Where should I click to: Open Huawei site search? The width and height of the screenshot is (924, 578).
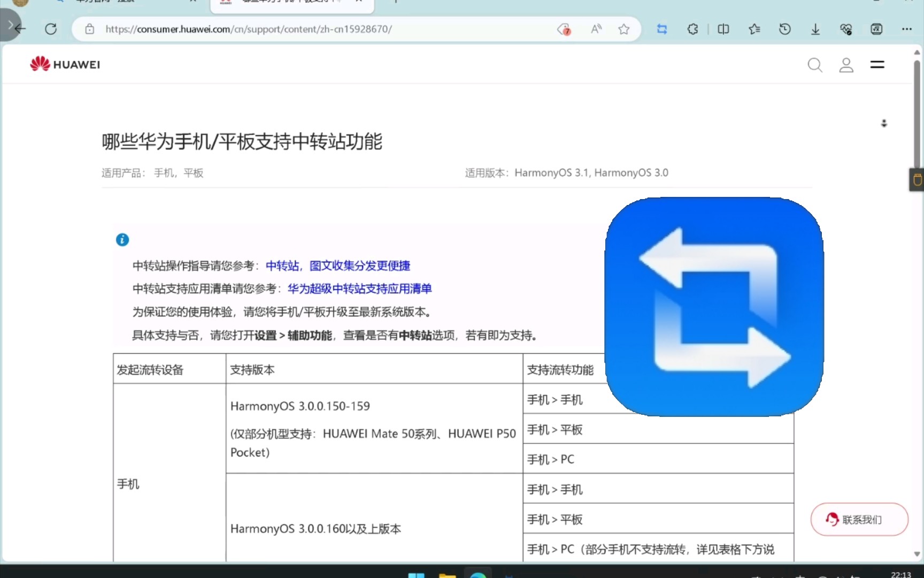(815, 65)
